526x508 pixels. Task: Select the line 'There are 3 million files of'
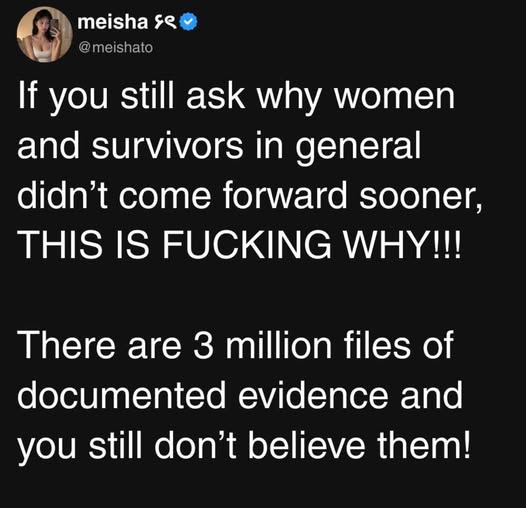coord(235,345)
